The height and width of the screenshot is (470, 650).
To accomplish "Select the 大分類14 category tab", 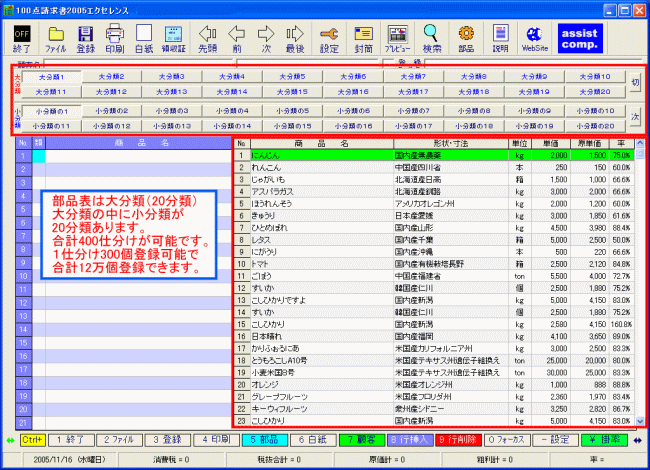I will 232,92.
